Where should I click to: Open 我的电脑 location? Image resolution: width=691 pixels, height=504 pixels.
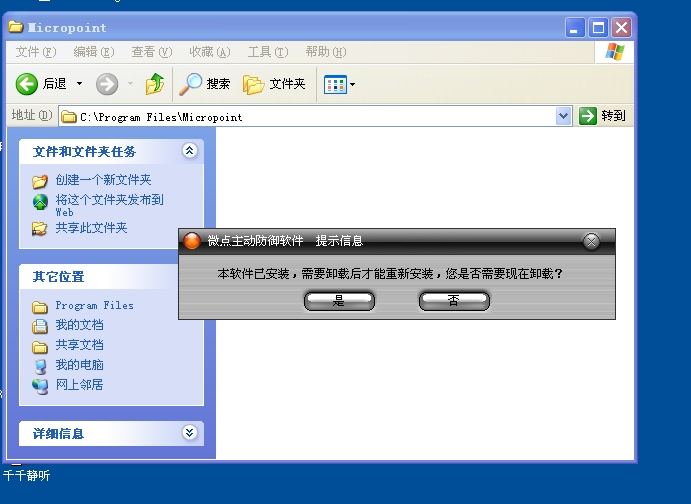(79, 365)
